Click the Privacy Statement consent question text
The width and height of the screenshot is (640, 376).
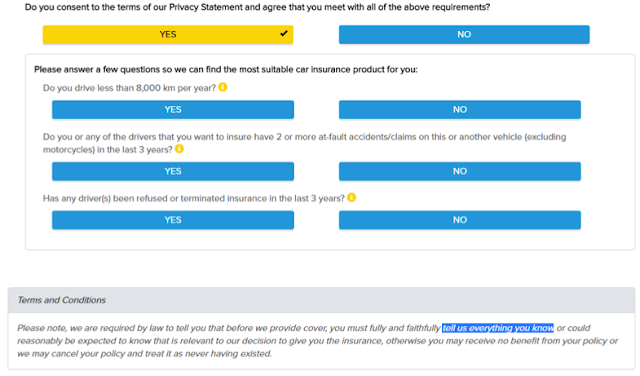(x=258, y=7)
